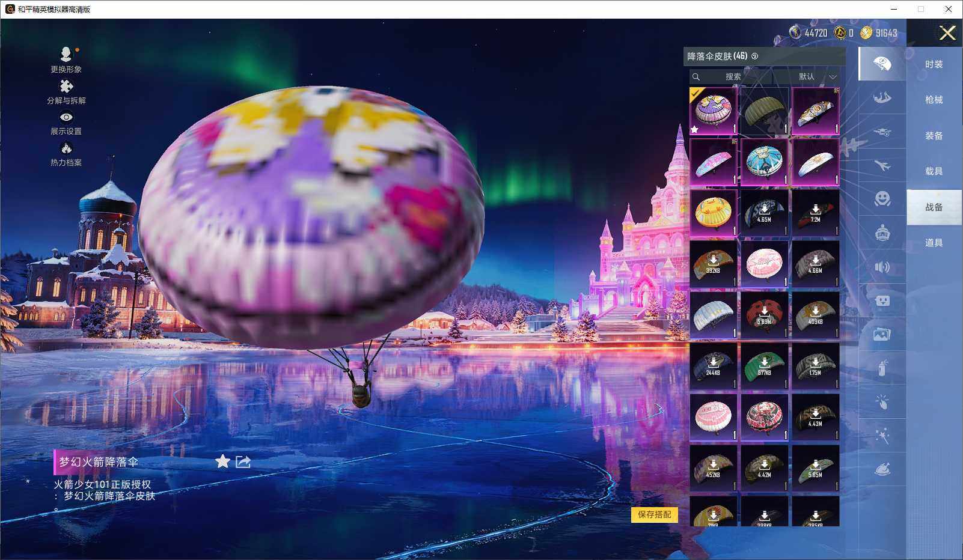963x560 pixels.
Task: Switch to the 道具 tab
Action: pyautogui.click(x=934, y=243)
